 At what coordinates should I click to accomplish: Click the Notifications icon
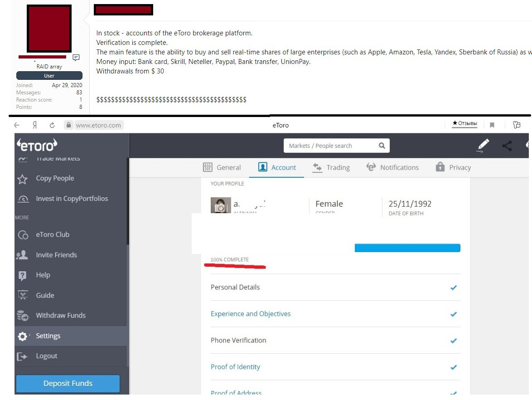click(371, 167)
